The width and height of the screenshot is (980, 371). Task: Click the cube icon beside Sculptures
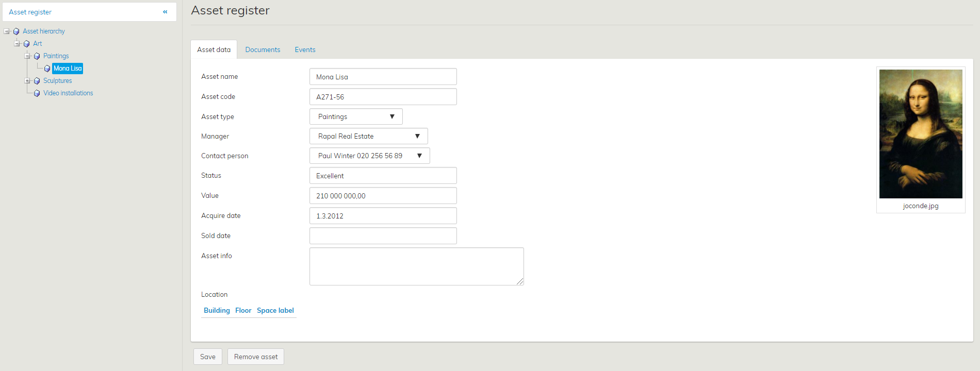pyautogui.click(x=37, y=81)
